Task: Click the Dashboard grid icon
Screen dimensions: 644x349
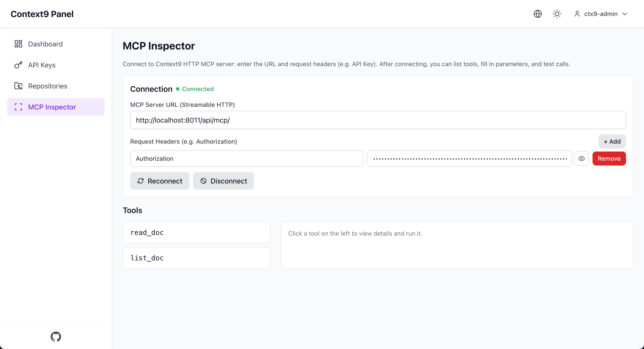Action: (18, 44)
